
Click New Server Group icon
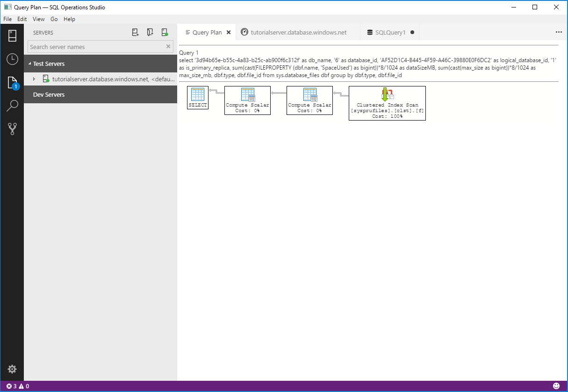point(150,33)
